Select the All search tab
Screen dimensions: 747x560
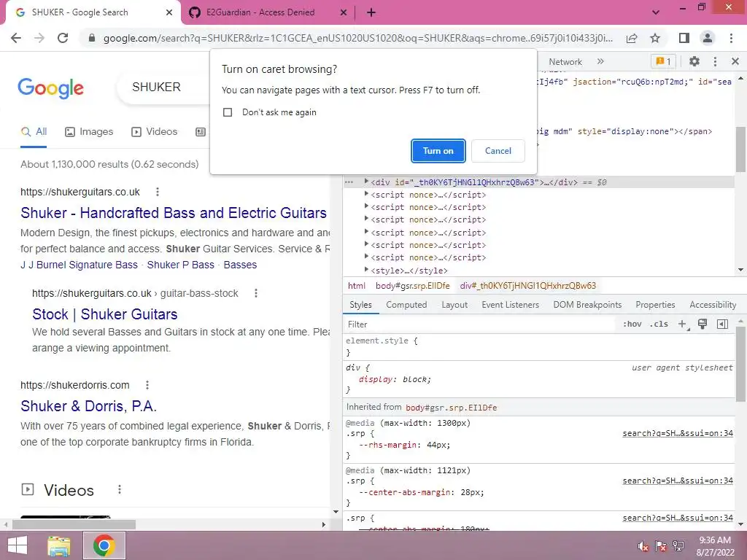pos(34,132)
